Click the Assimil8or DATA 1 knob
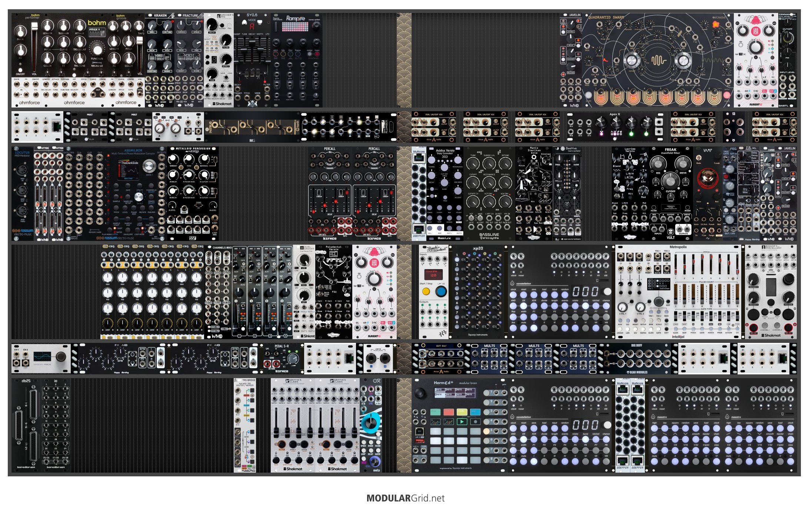 coord(149,165)
